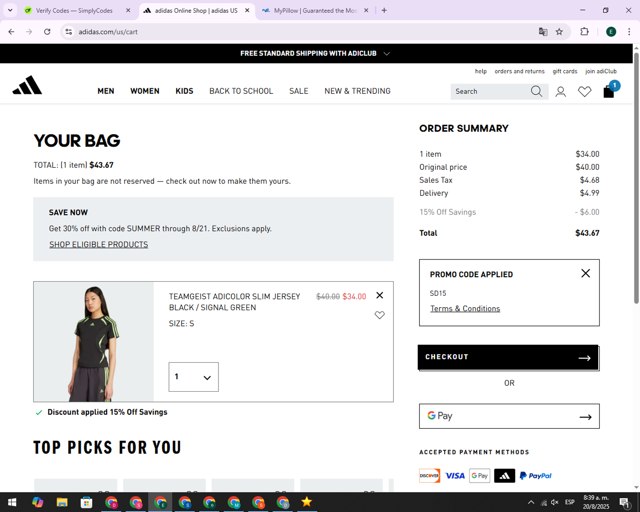Open Microsoft Store from taskbar
This screenshot has height=512, width=640.
tap(87, 502)
